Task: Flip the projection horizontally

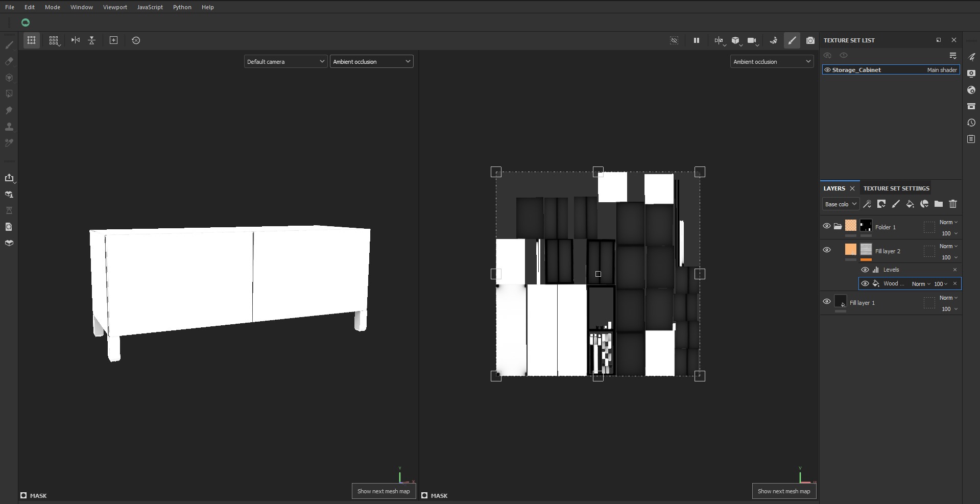Action: click(76, 40)
